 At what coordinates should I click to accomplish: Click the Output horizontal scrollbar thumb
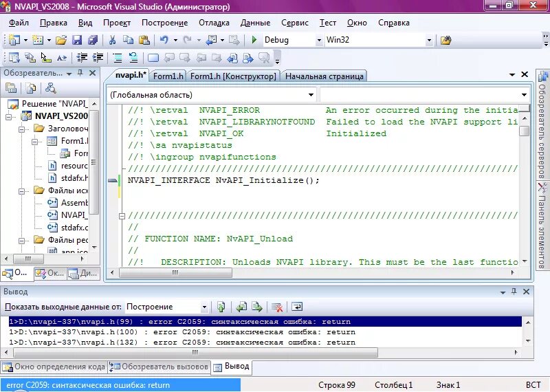pyautogui.click(x=195, y=352)
